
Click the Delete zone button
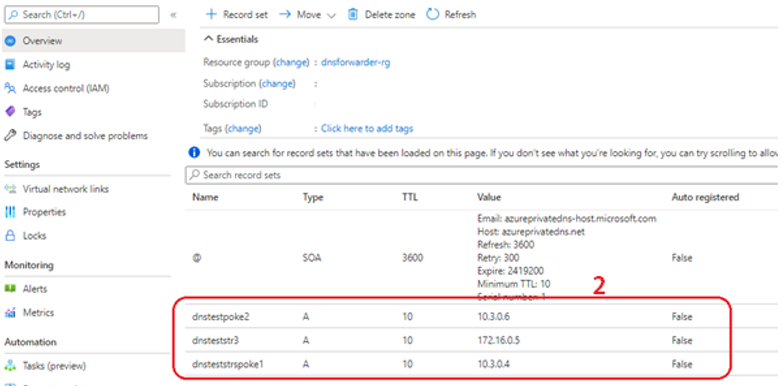(382, 14)
